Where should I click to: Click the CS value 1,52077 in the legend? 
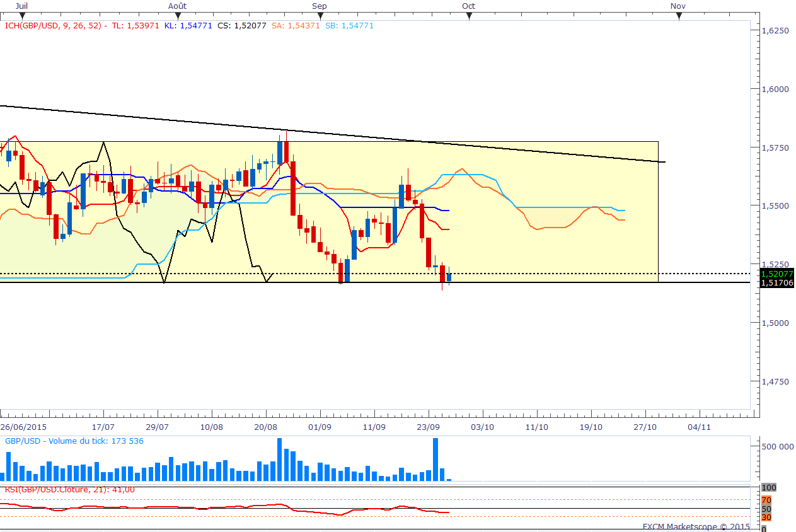click(x=248, y=26)
